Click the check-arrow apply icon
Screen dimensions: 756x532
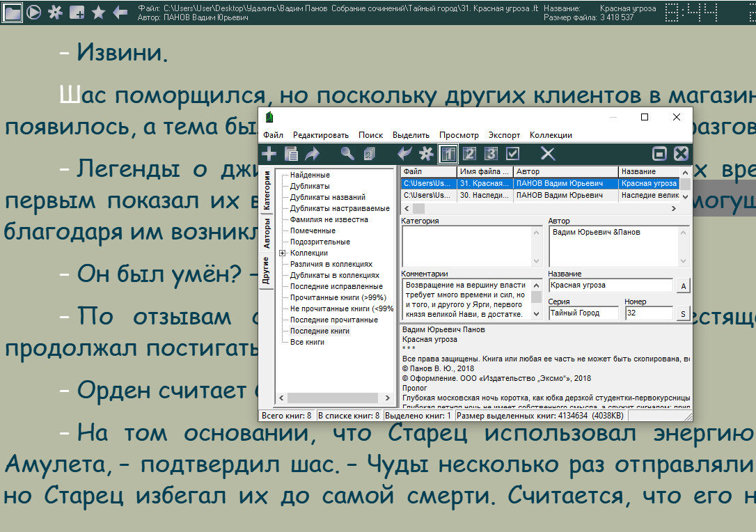click(404, 154)
